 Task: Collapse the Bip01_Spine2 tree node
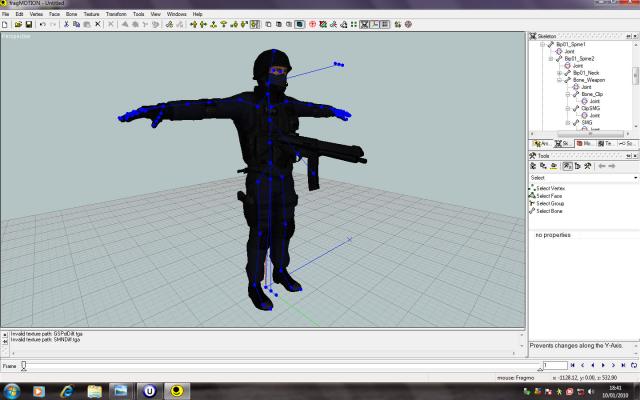point(553,59)
